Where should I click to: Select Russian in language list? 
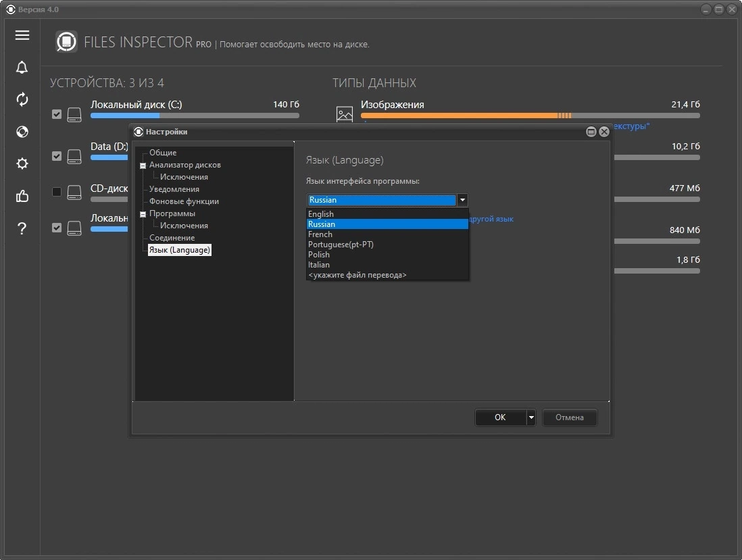pyautogui.click(x=388, y=224)
